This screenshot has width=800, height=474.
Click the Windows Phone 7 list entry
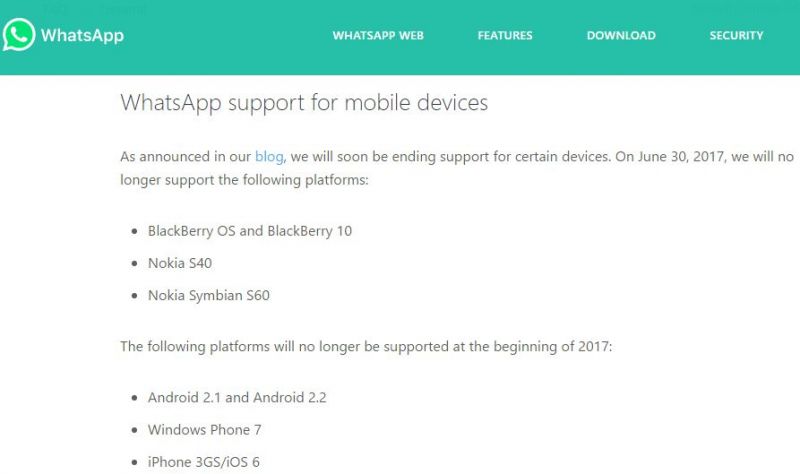pos(205,430)
